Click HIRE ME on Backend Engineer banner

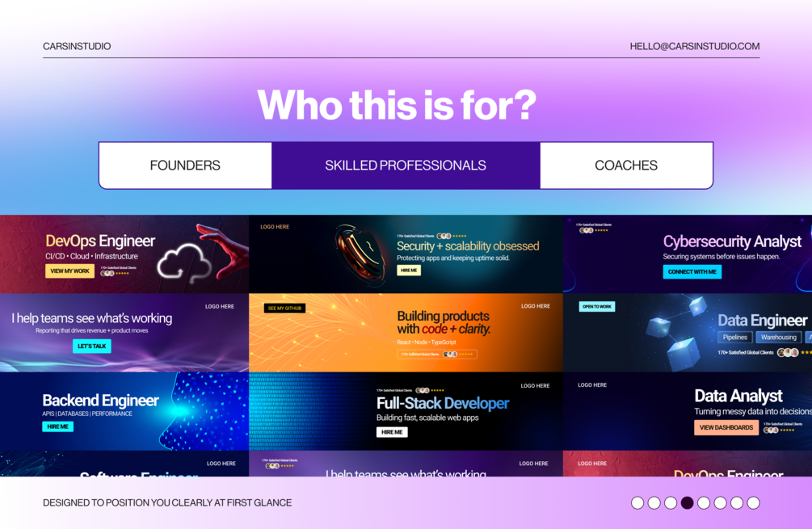click(57, 426)
